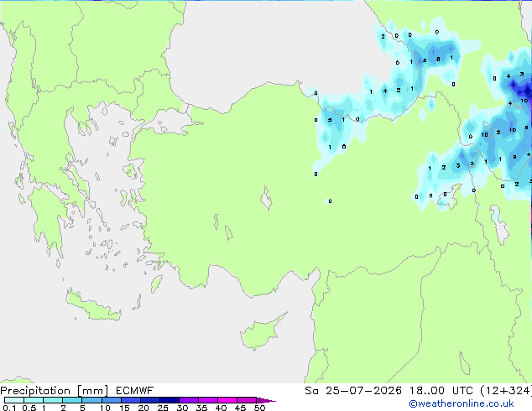This screenshot has width=532, height=411.
Task: Click the "Sa 25-07-2026" date text
Action: pos(353,391)
